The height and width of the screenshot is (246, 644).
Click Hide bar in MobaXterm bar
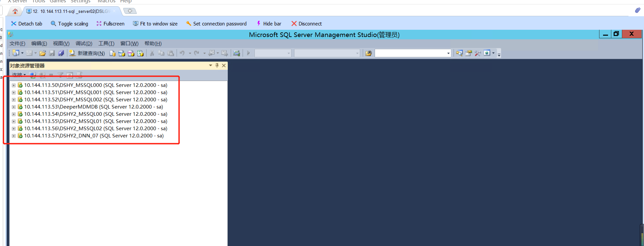click(x=269, y=24)
